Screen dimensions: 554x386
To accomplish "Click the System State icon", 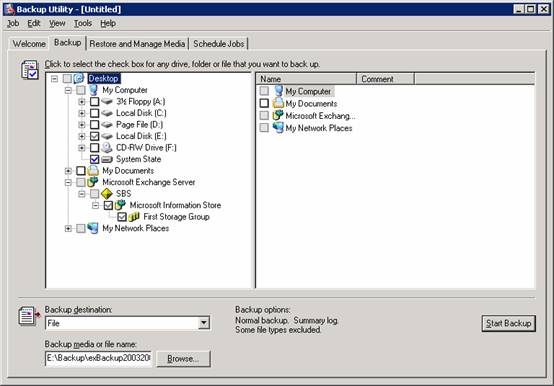I will 107,159.
